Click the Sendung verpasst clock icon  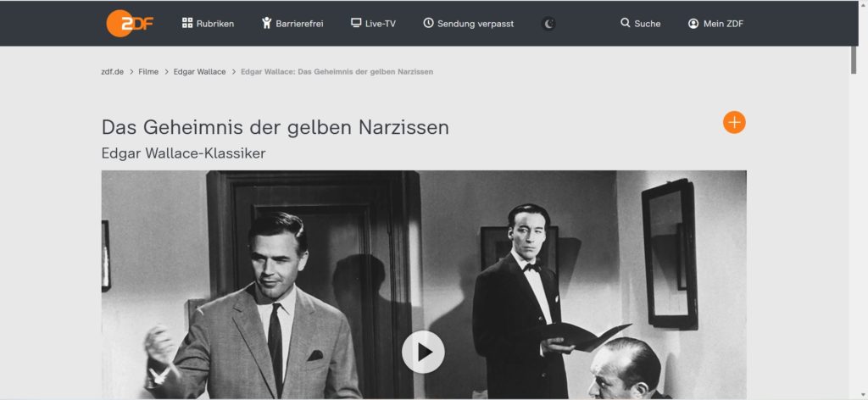428,23
